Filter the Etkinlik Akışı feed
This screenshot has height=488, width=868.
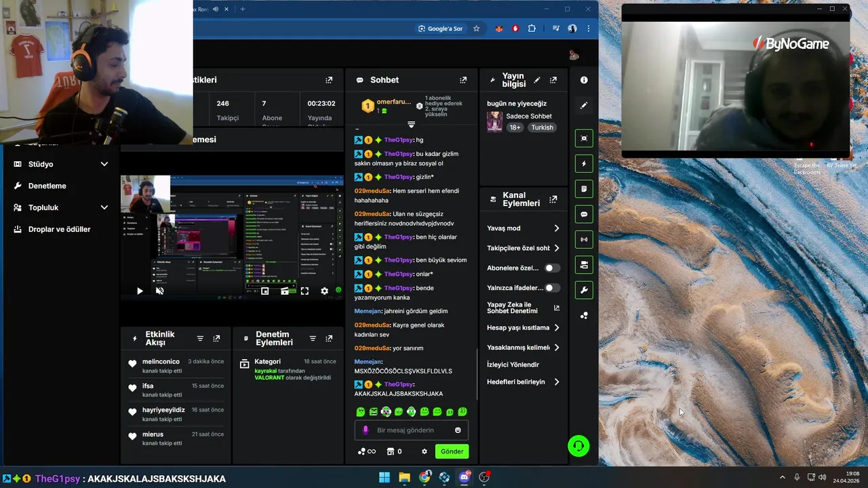coord(200,338)
